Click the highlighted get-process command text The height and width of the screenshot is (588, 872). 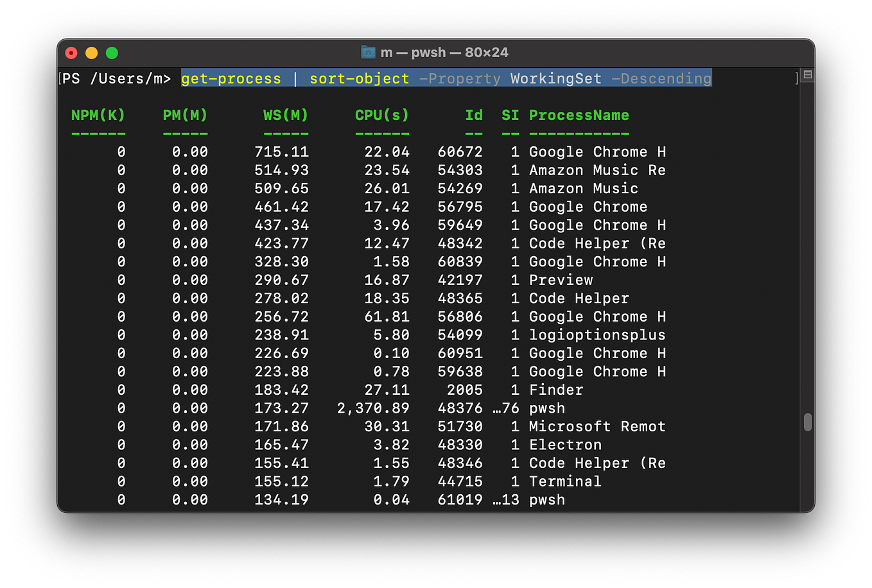click(x=231, y=78)
